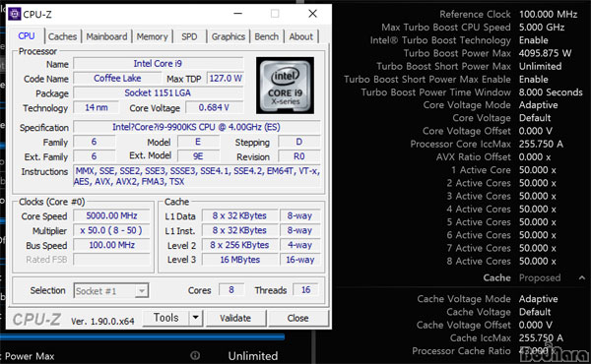
Task: Click the Level 2 8 x 256 KBytes value
Action: tap(239, 245)
